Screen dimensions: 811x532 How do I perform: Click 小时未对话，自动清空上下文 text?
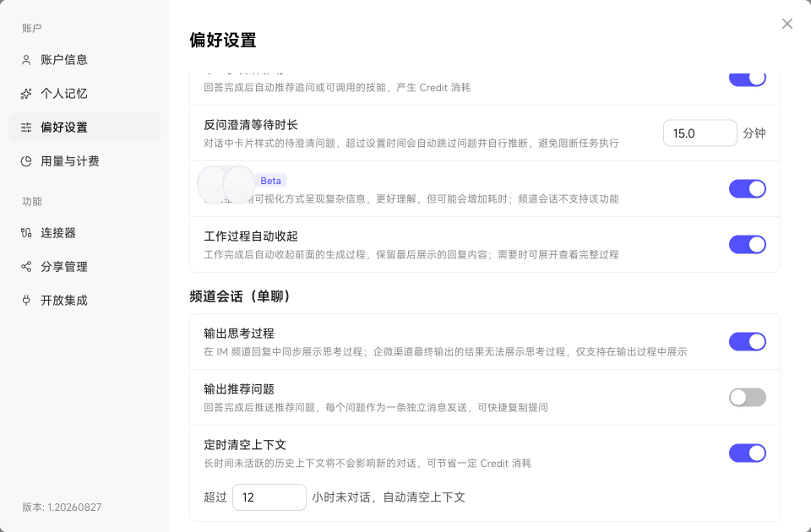(x=389, y=497)
